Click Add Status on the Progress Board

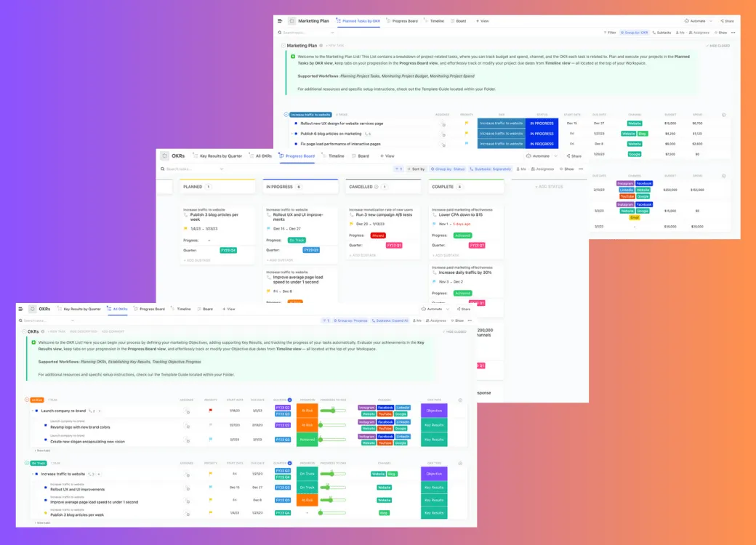point(549,187)
